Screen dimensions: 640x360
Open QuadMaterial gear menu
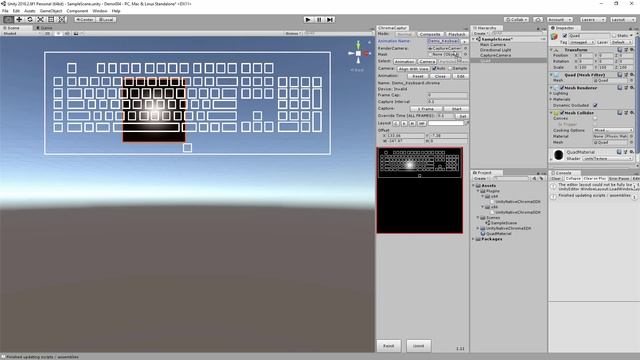click(x=632, y=152)
